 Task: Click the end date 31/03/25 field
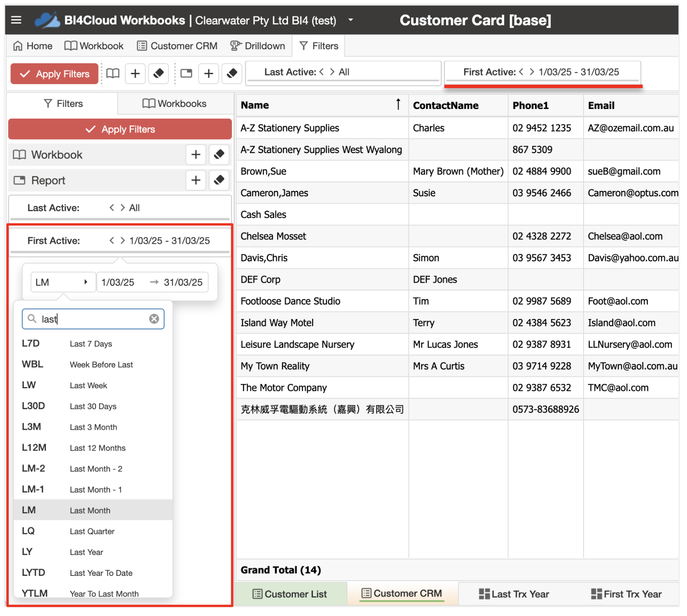(x=183, y=282)
